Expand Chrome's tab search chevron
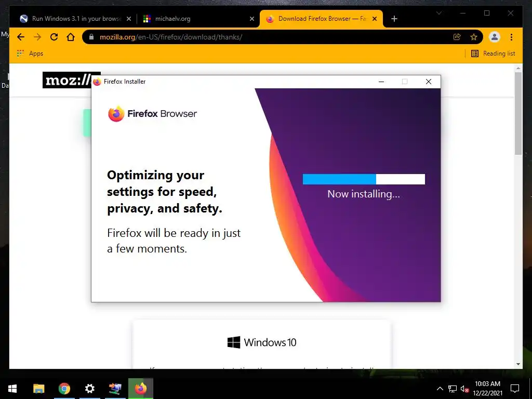The height and width of the screenshot is (399, 532). click(x=438, y=13)
